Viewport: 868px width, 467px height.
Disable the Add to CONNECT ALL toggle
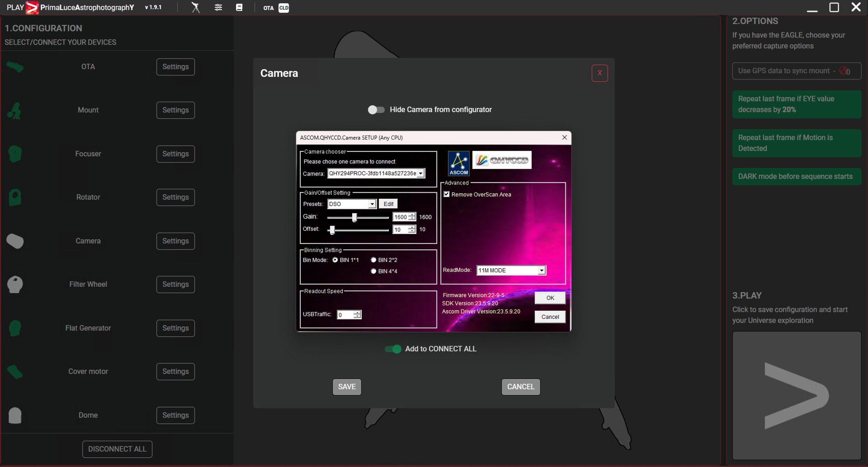pyautogui.click(x=392, y=349)
